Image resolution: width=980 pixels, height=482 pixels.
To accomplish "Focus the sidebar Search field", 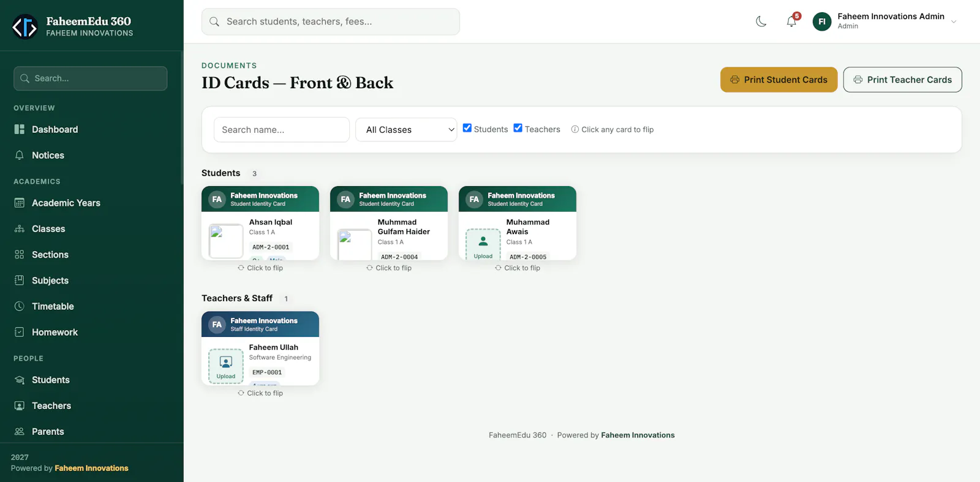I will pos(91,78).
